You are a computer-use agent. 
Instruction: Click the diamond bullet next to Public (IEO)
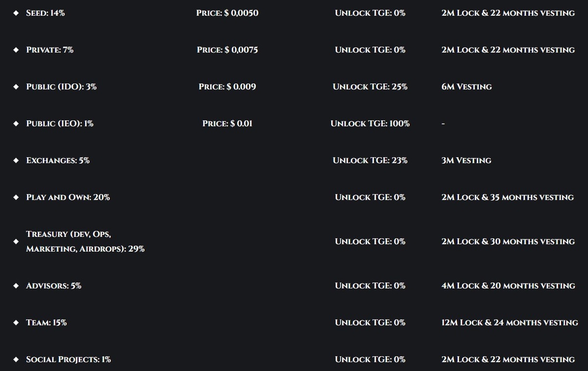click(x=16, y=124)
